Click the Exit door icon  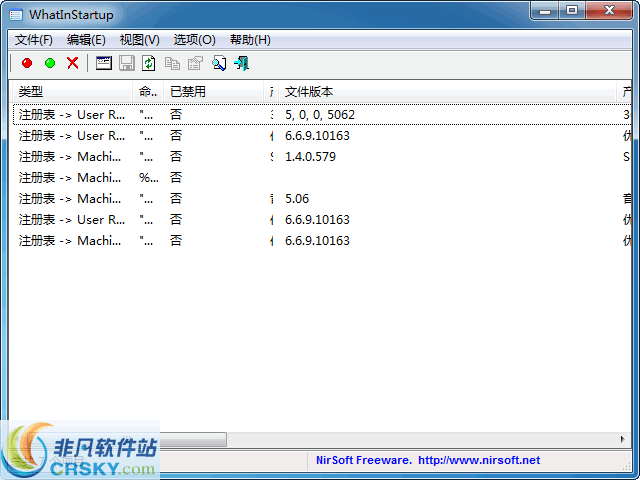coord(242,63)
